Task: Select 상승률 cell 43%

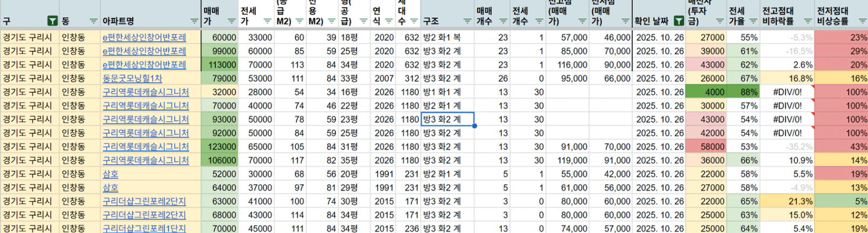Action: coord(841,147)
